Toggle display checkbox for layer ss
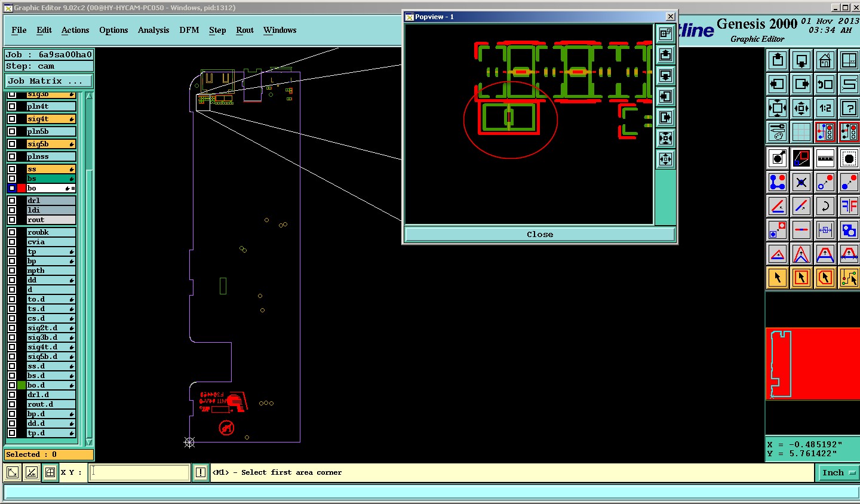This screenshot has height=504, width=860. [12, 169]
